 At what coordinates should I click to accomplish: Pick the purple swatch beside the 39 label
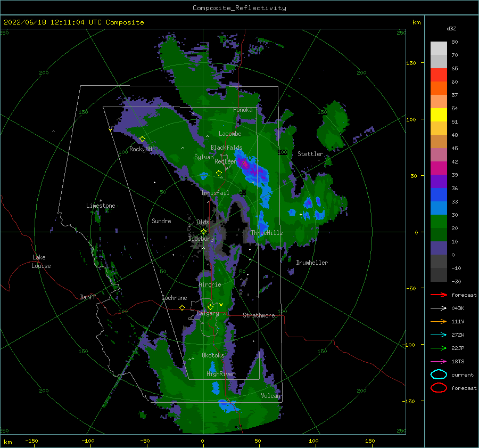coord(439,182)
